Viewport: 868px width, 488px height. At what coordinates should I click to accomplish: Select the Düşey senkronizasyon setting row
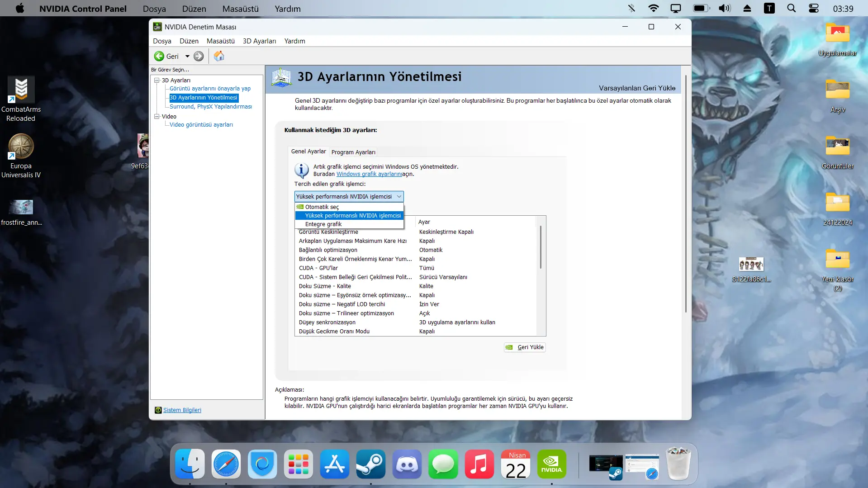click(415, 322)
